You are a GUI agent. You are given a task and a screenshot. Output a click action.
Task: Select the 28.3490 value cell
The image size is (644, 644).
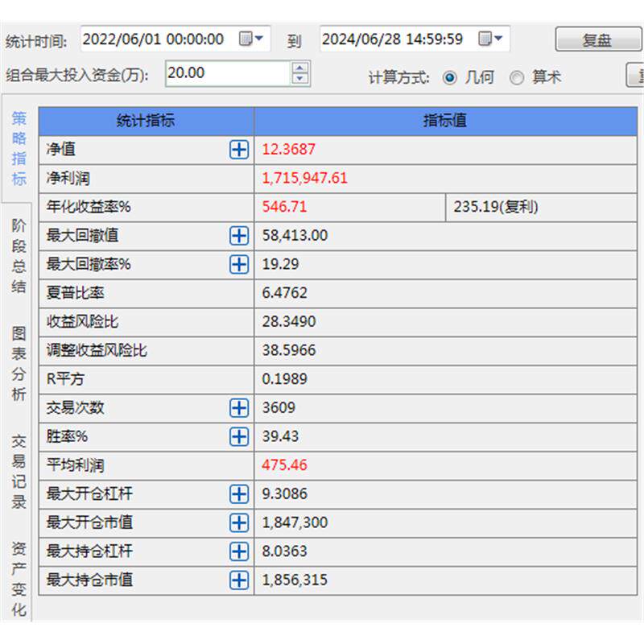click(446, 321)
